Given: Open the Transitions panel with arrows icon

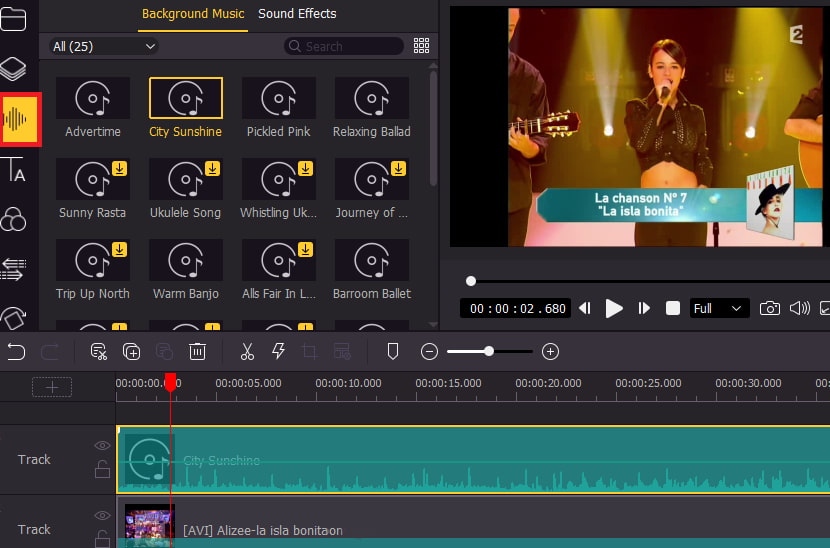Looking at the screenshot, I should (13, 269).
